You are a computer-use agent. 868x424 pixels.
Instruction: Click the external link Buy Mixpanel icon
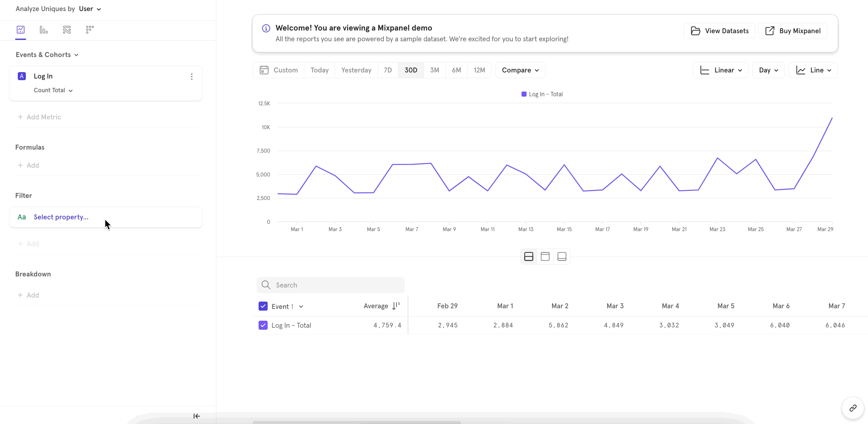coord(770,31)
